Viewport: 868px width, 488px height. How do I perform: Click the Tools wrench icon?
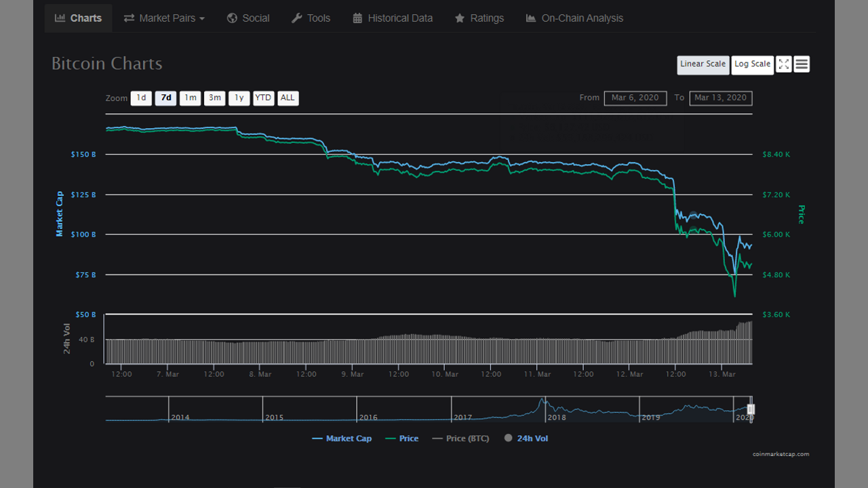[x=296, y=18]
